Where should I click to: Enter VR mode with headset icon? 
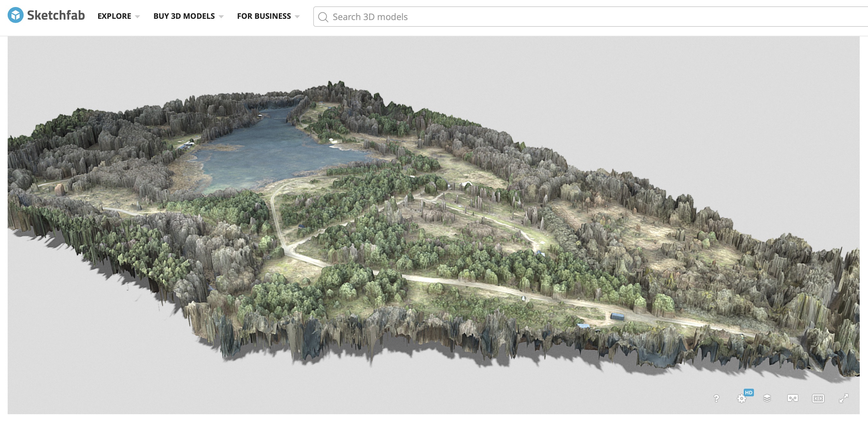792,398
